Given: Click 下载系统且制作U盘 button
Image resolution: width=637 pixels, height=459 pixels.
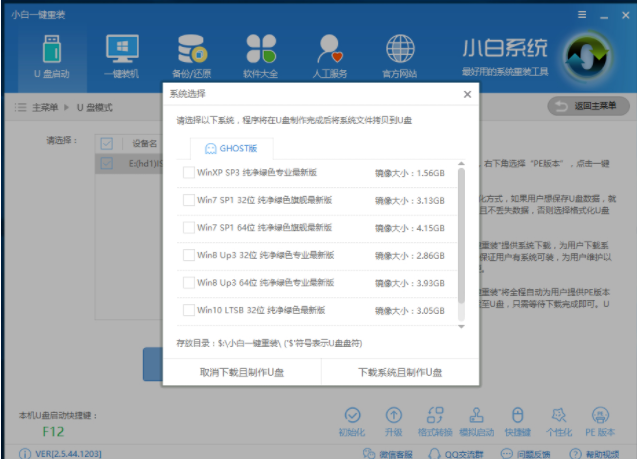Looking at the screenshot, I should coord(400,372).
